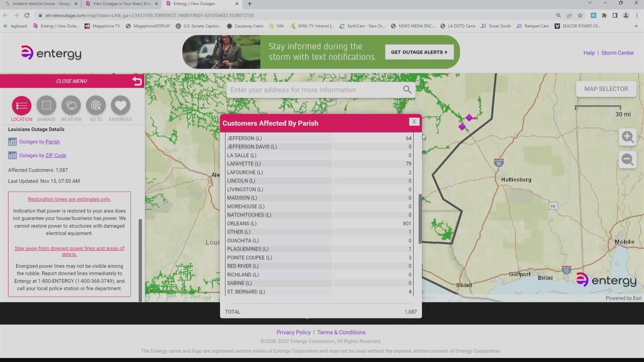Select the Location panel icon
644x362 pixels.
tap(21, 106)
